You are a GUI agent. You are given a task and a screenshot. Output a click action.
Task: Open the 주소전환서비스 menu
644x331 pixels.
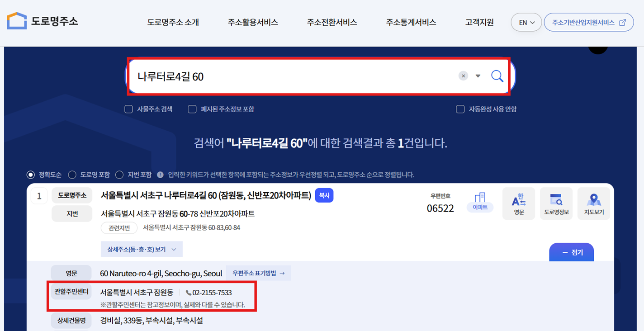pyautogui.click(x=332, y=22)
